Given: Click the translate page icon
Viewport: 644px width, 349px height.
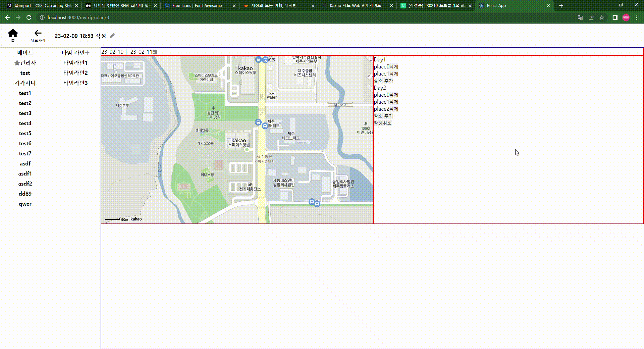Looking at the screenshot, I should pyautogui.click(x=580, y=17).
